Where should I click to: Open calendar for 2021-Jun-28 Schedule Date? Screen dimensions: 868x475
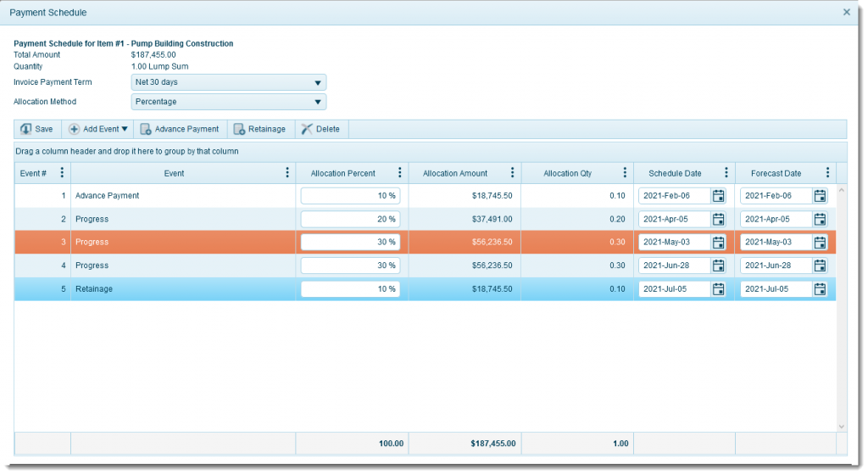[x=718, y=265]
